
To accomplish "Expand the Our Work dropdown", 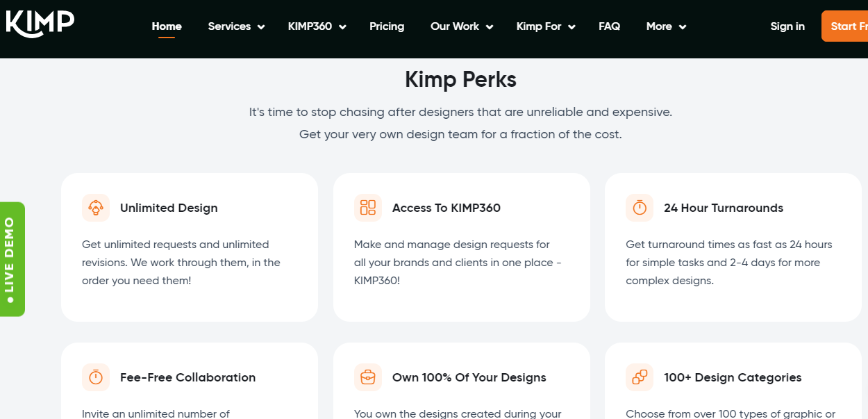I will click(462, 26).
